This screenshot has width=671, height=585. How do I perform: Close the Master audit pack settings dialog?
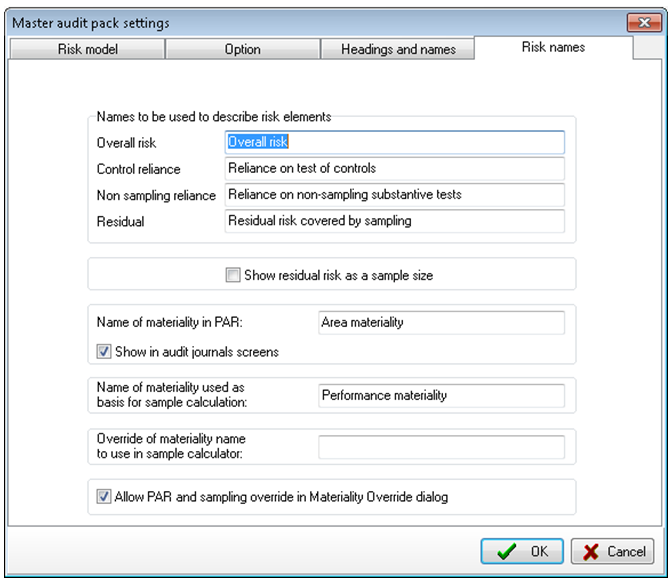coord(644,22)
